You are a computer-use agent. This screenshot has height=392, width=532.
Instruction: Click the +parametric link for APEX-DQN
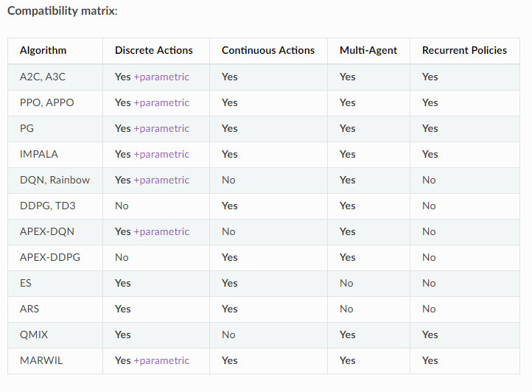[x=161, y=231]
